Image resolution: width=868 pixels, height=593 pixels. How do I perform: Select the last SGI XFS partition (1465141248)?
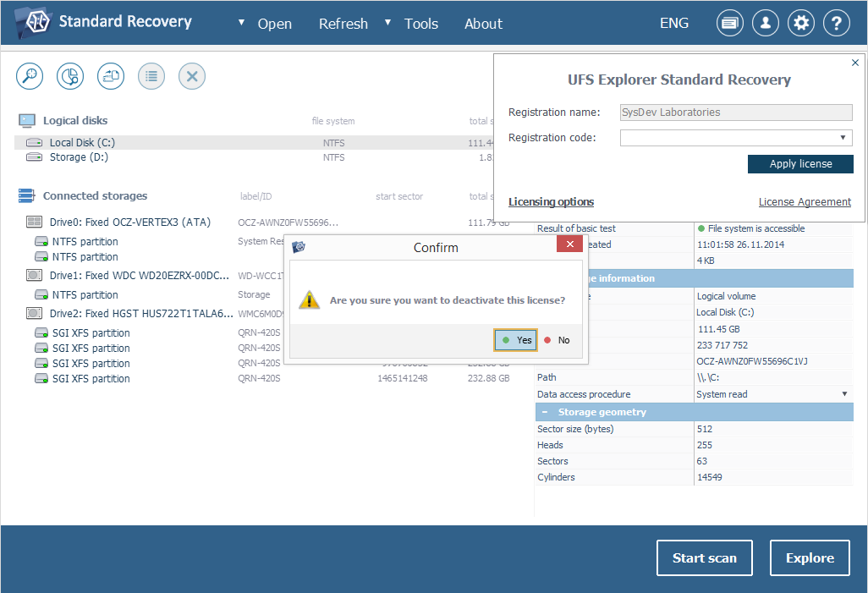(x=91, y=379)
